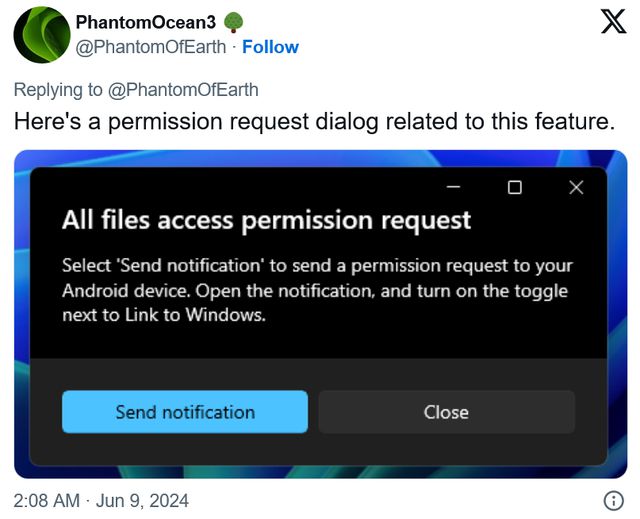Image resolution: width=640 pixels, height=519 pixels.
Task: Click the PhantomOcean3 profile avatar
Action: (41, 35)
